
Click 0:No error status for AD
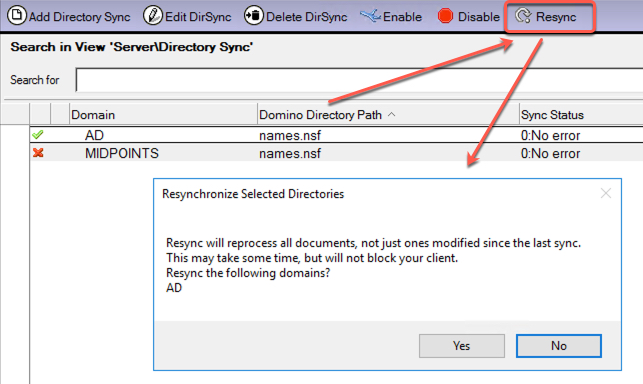point(550,135)
